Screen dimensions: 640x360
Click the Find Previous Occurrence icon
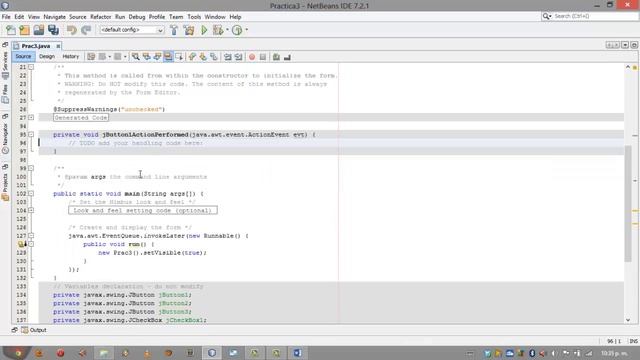[x=146, y=57]
